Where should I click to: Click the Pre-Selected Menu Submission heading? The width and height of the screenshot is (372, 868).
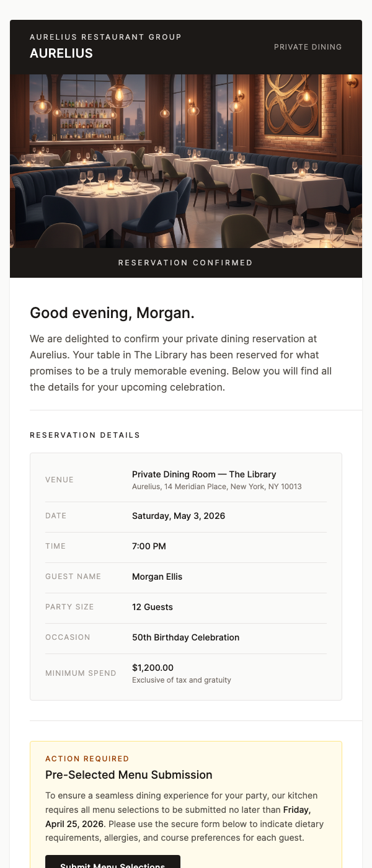click(128, 775)
